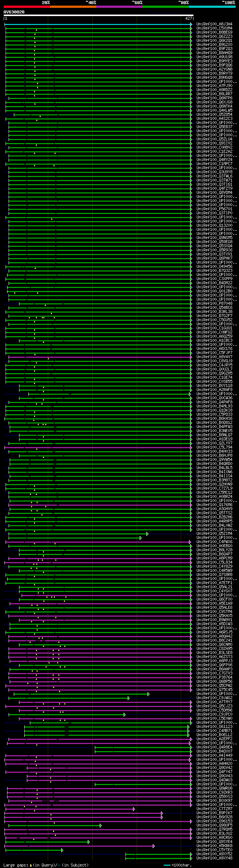Select the UniRef100_C9JWG2 label
This screenshot has height=868, width=239.
point(214,698)
